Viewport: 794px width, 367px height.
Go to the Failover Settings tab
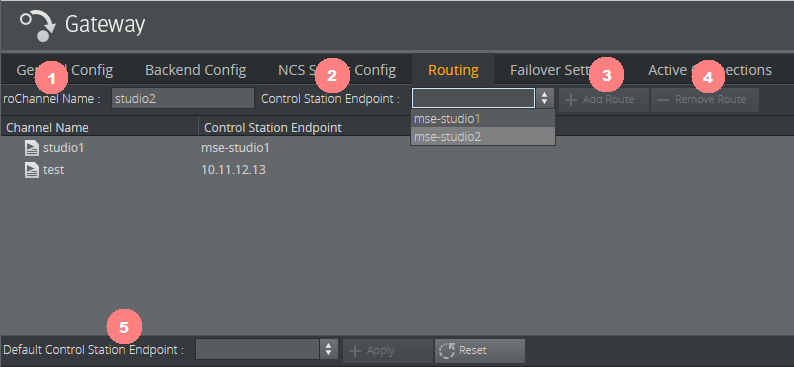coord(563,70)
